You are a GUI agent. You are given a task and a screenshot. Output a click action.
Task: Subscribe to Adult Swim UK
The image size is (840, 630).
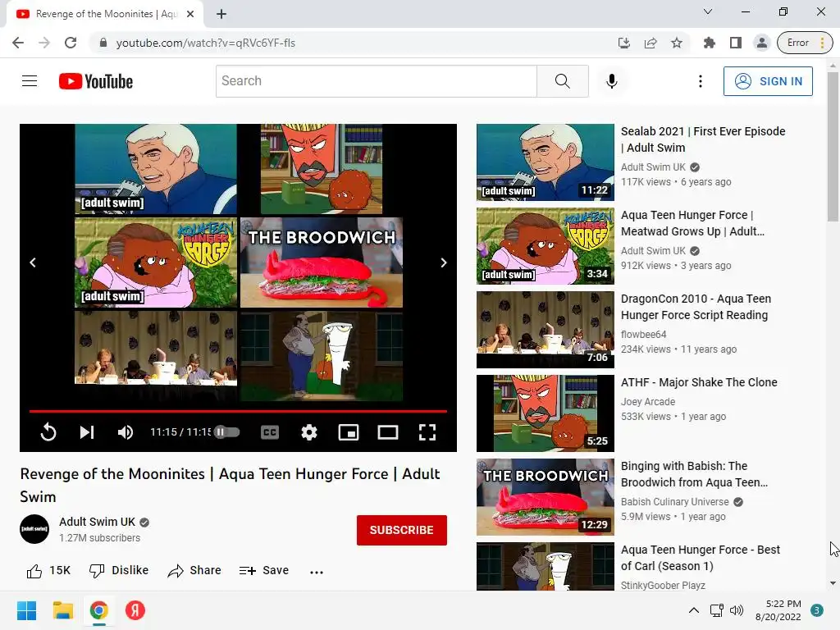[402, 530]
